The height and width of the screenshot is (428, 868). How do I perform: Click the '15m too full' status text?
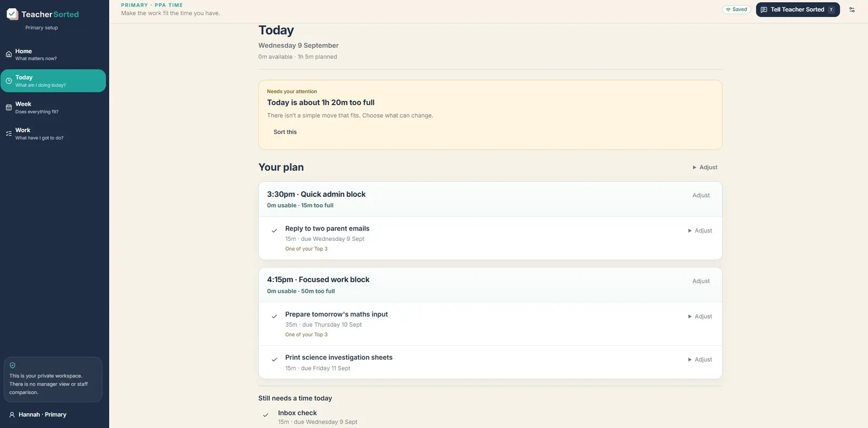[x=317, y=206]
